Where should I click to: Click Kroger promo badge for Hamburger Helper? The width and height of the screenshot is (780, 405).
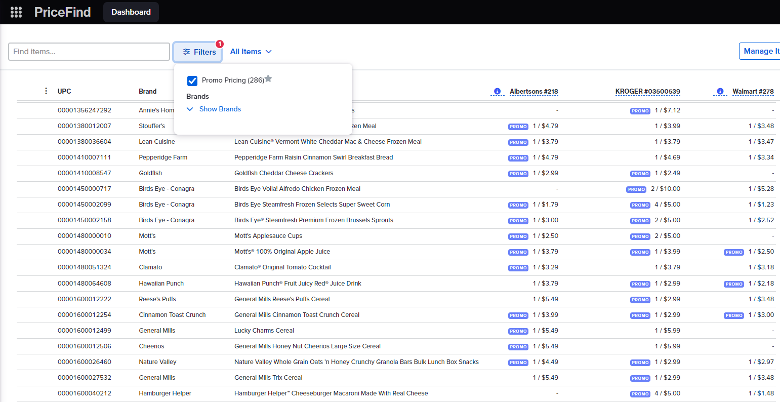pyautogui.click(x=640, y=394)
